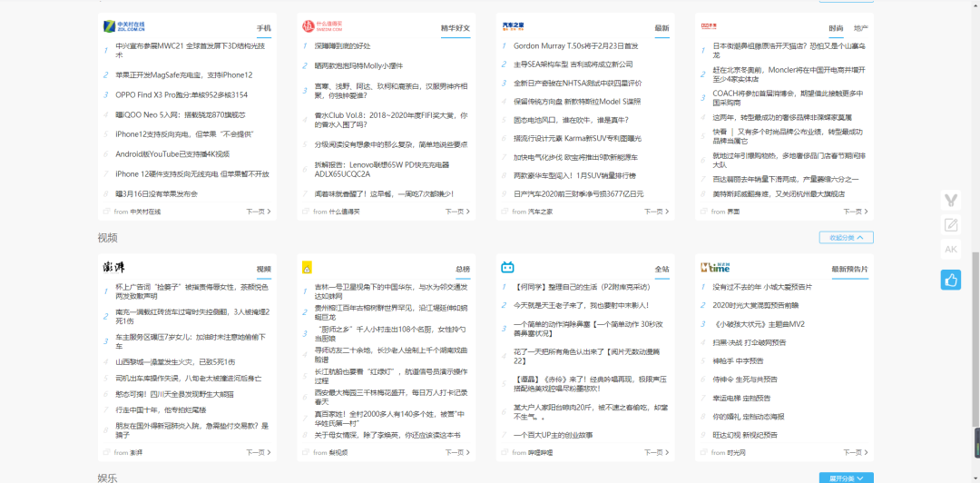This screenshot has width=980, height=483.
Task: Go to next page of 界面 card
Action: (x=856, y=212)
